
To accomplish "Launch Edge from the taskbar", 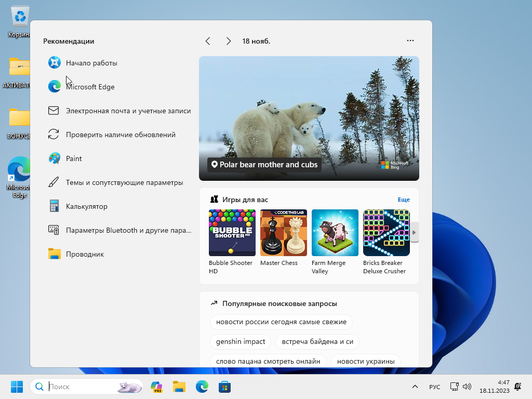I will (202, 387).
